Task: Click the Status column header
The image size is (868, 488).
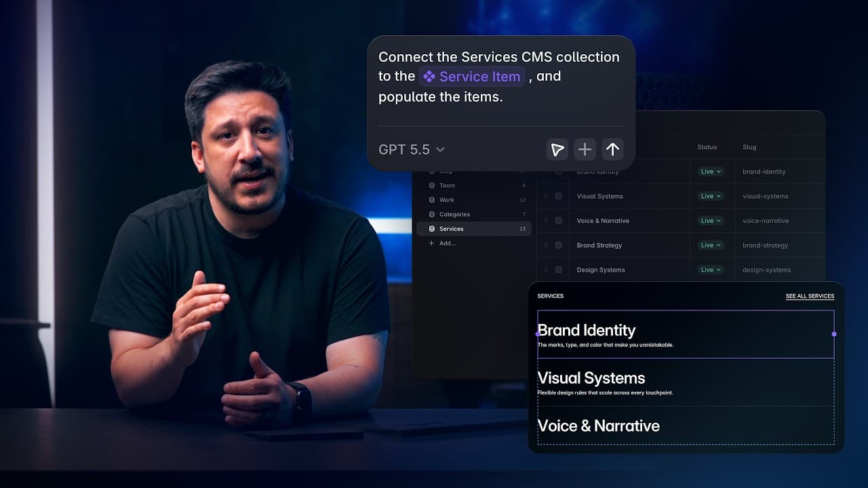Action: (x=707, y=147)
